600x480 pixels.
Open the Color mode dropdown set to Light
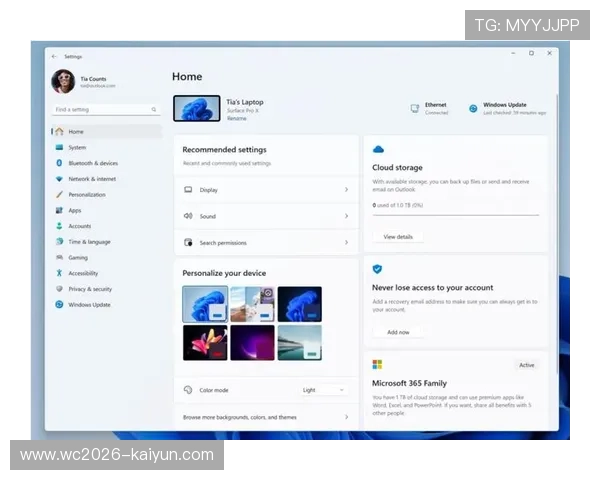(x=323, y=390)
